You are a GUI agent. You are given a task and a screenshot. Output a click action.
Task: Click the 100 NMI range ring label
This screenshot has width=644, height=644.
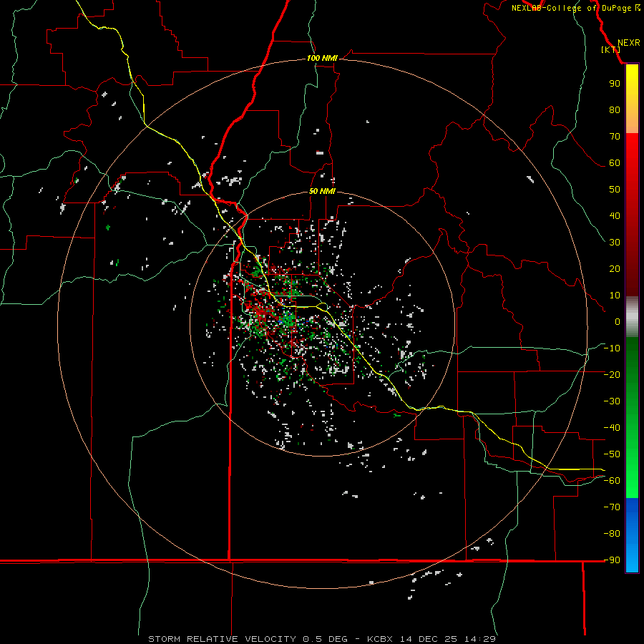coord(322,59)
